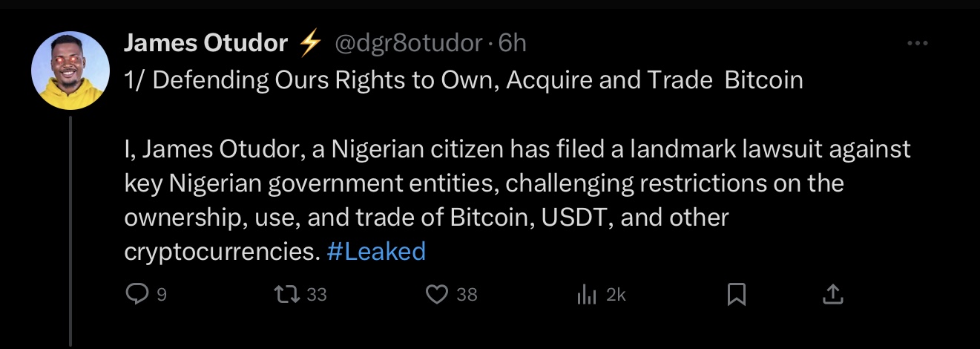980x349 pixels.
Task: Reply to James Otudor's tweet
Action: (x=137, y=296)
